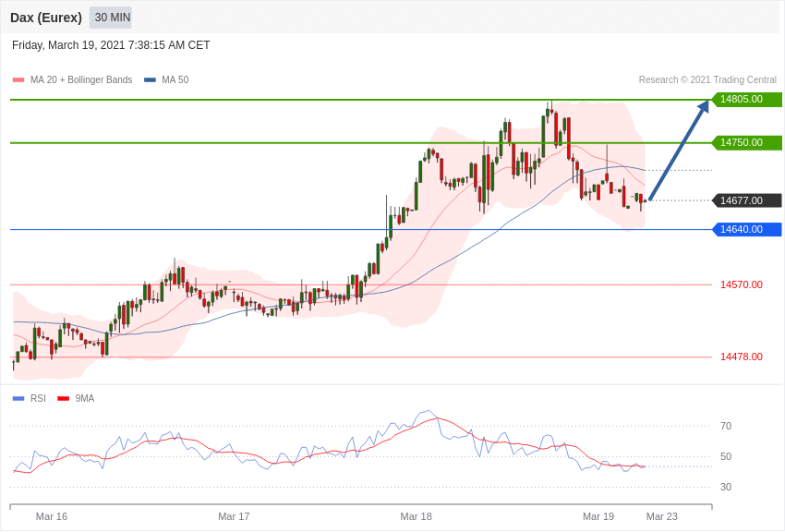
Task: Click the Mar 18 date axis label
Action: tap(416, 516)
